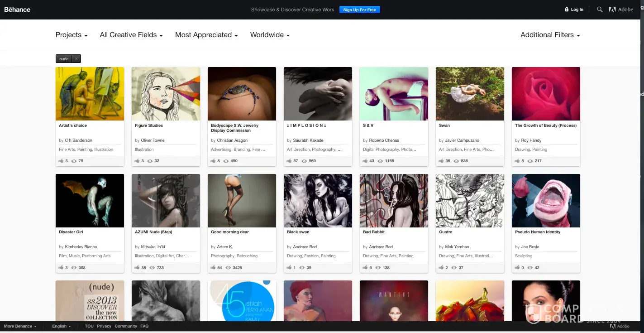Click views eye icon on Good morning dear
This screenshot has height=333, width=644.
click(x=228, y=268)
